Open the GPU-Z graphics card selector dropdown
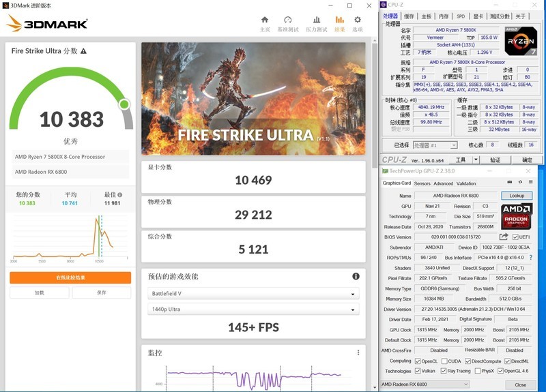The image size is (546, 392). point(425,385)
